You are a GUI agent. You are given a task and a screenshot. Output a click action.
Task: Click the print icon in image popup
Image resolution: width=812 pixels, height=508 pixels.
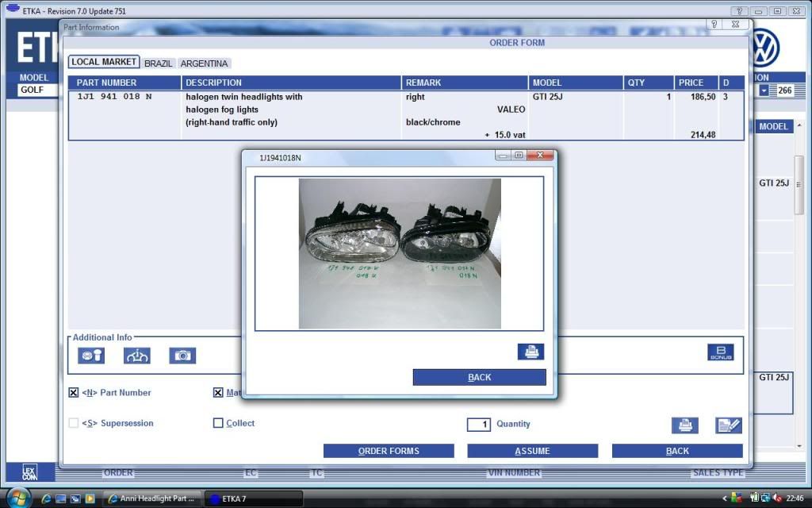pyautogui.click(x=530, y=352)
